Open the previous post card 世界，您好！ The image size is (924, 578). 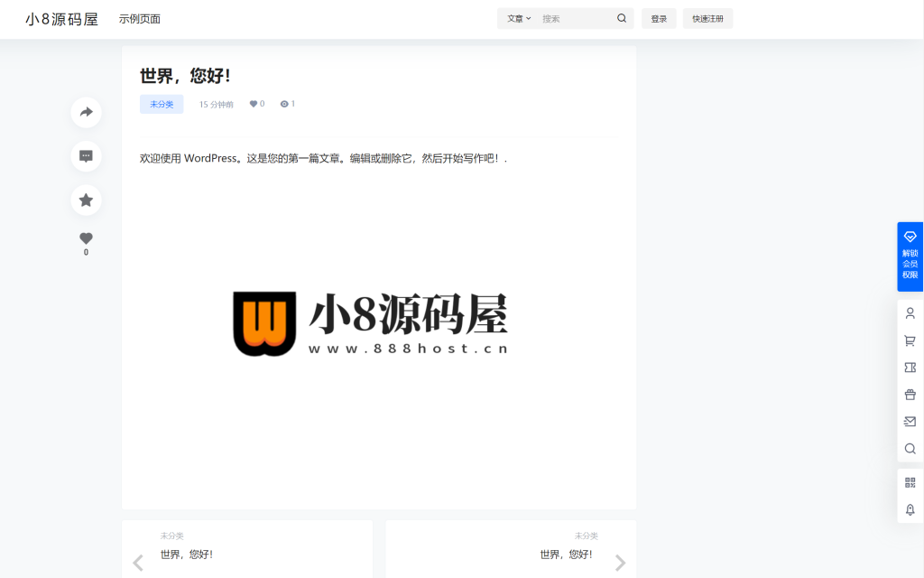tap(186, 555)
